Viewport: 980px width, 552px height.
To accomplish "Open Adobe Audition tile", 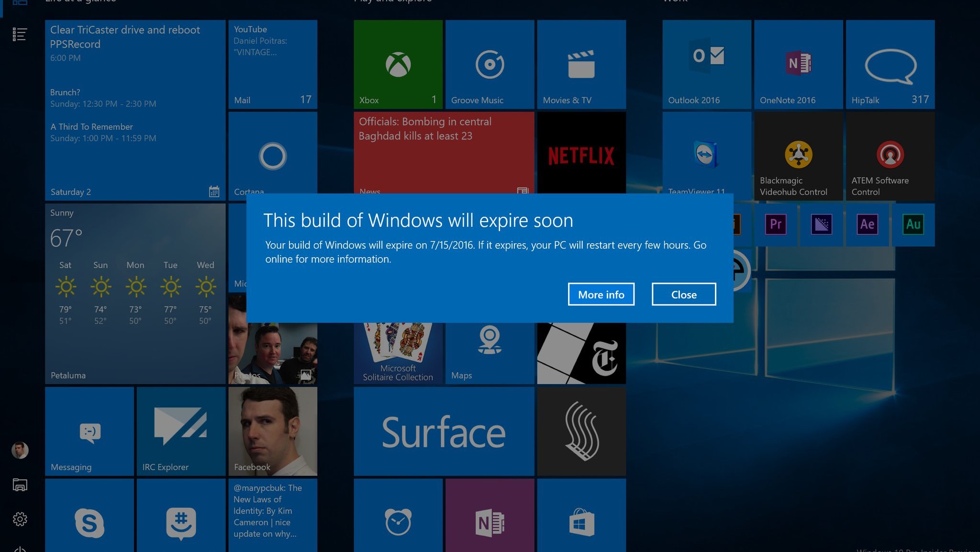I will coord(913,224).
